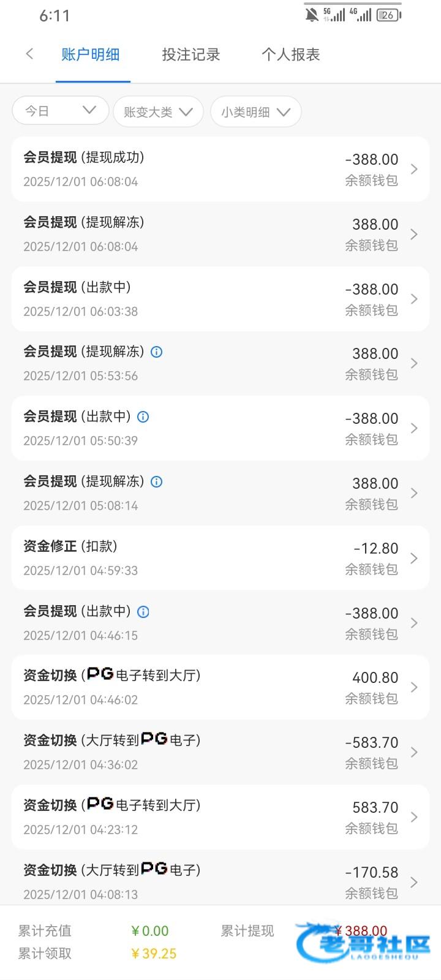Expand the 账变大类 category dropdown

click(158, 112)
